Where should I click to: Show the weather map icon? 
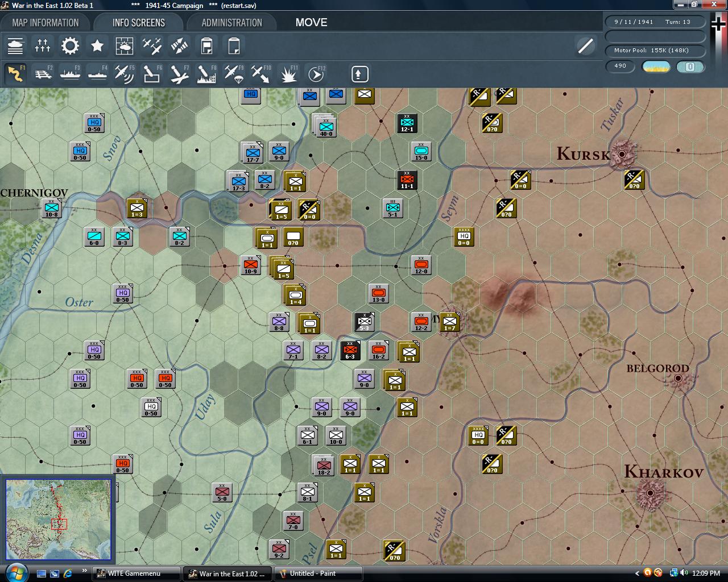coord(125,45)
